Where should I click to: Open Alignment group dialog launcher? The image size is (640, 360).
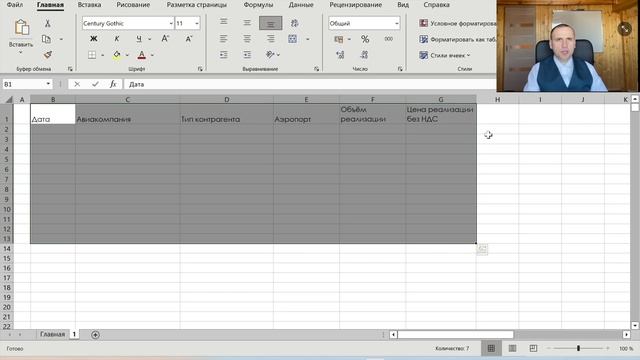pos(316,69)
